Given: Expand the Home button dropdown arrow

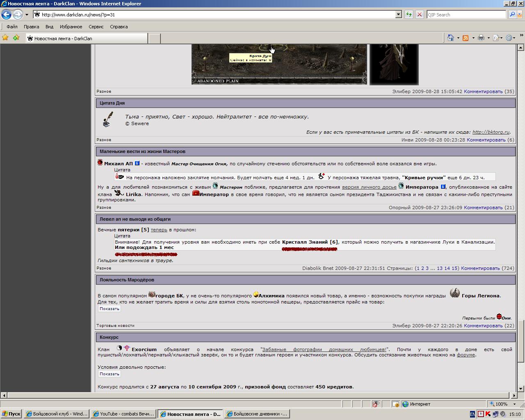Looking at the screenshot, I should pyautogui.click(x=458, y=38).
